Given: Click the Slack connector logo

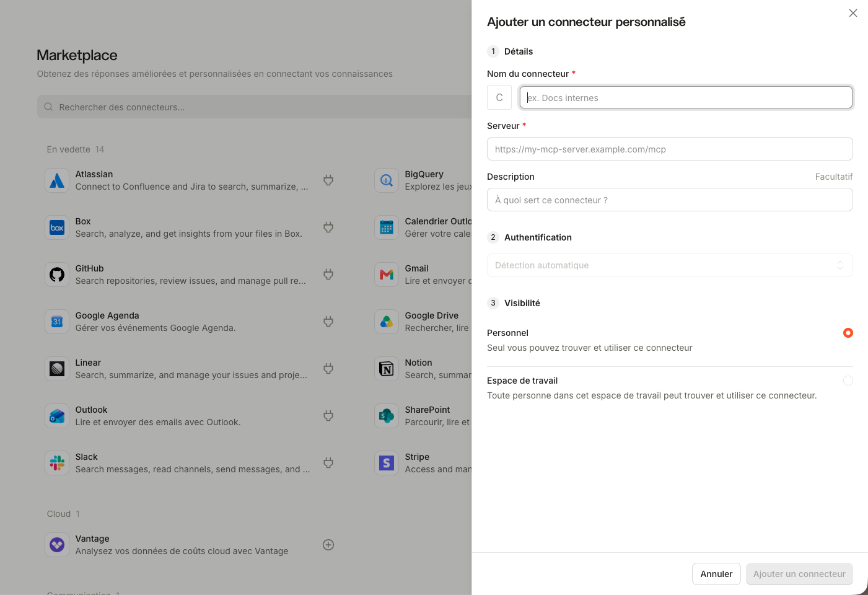Looking at the screenshot, I should [x=57, y=463].
